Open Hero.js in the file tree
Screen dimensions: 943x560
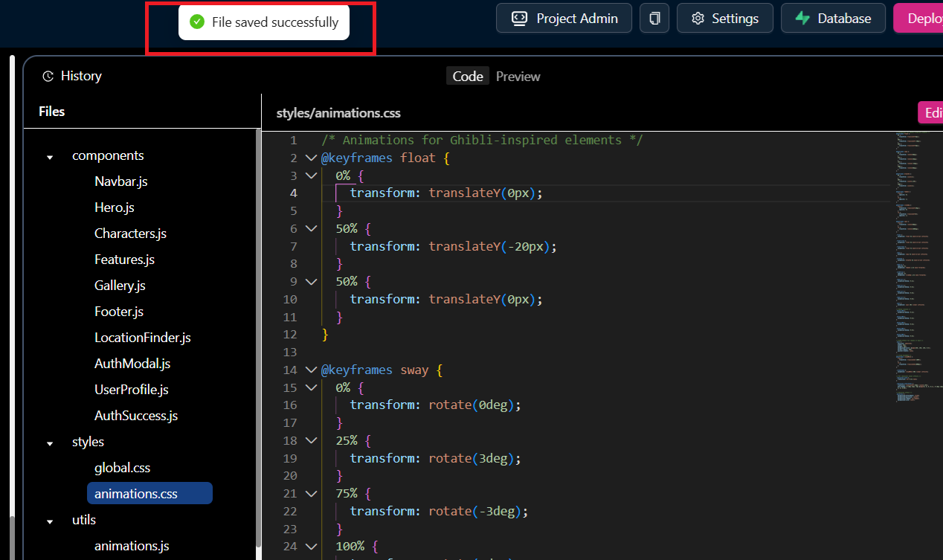tap(115, 207)
